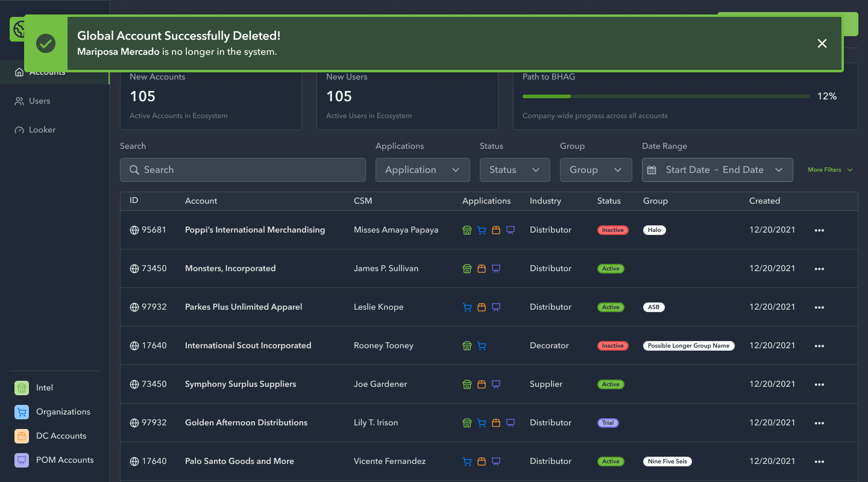The image size is (868, 482).
Task: Open account International Scout Incorporated
Action: point(248,346)
